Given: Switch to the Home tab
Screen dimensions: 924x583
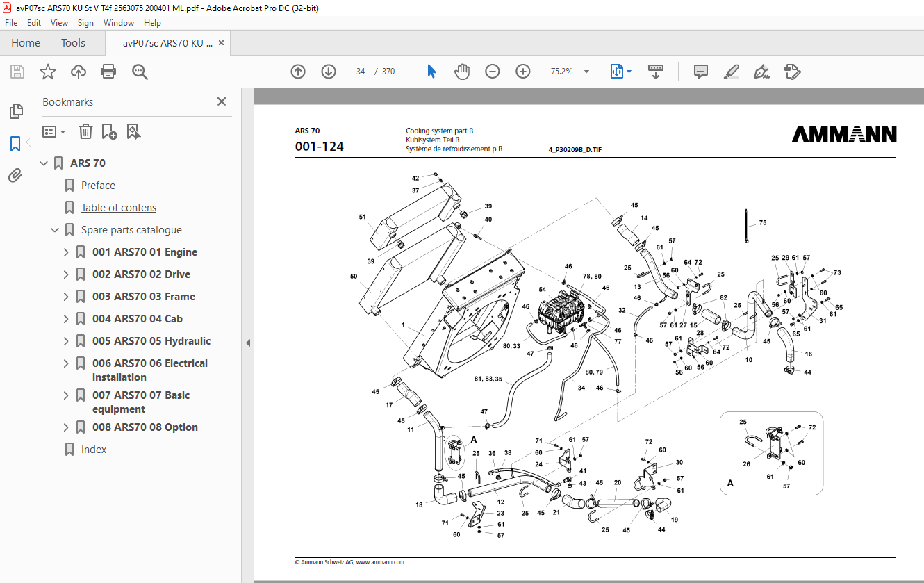Looking at the screenshot, I should coord(26,43).
